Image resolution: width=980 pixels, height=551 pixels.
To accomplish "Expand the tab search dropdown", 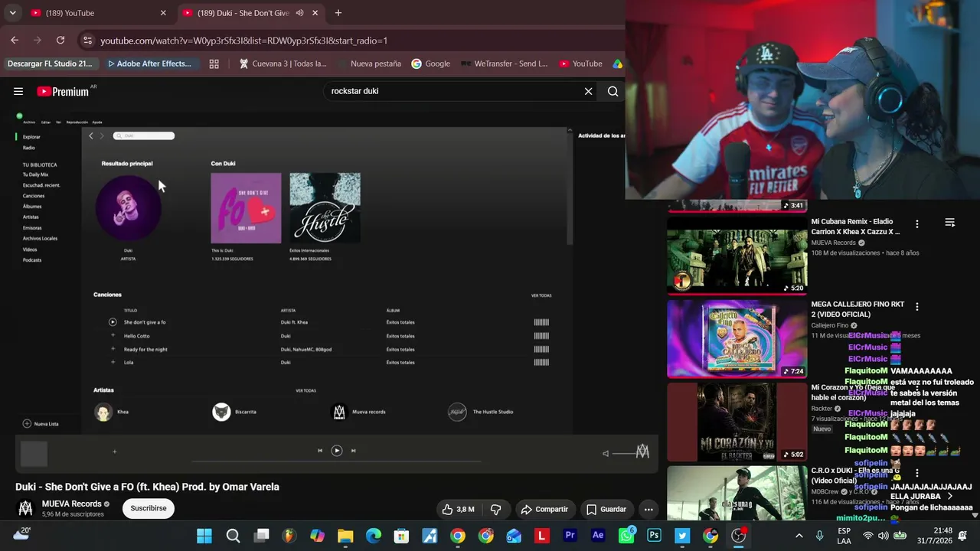I will coord(12,13).
